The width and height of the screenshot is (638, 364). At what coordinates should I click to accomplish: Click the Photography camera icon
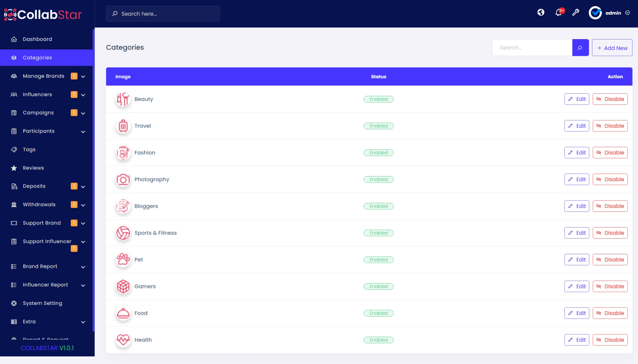123,179
